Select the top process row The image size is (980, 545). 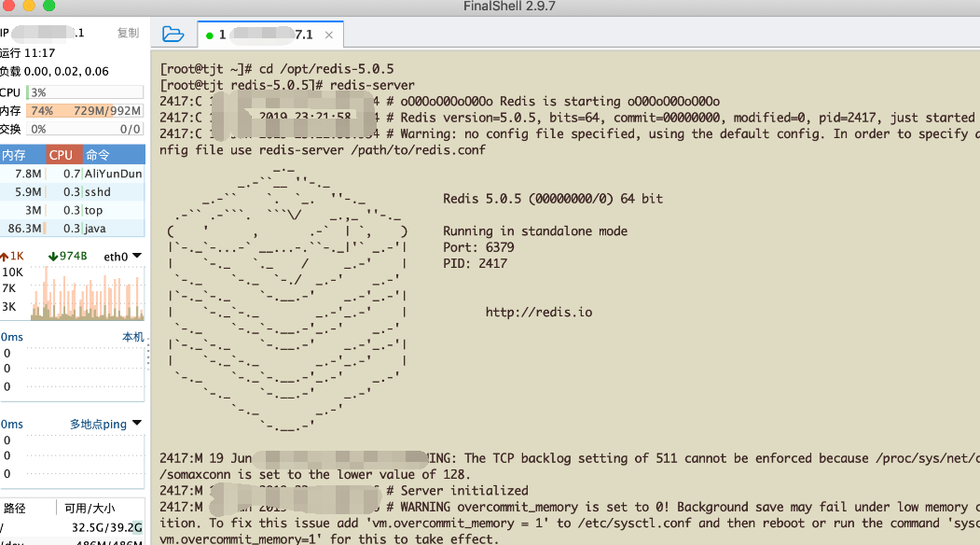[x=72, y=211]
